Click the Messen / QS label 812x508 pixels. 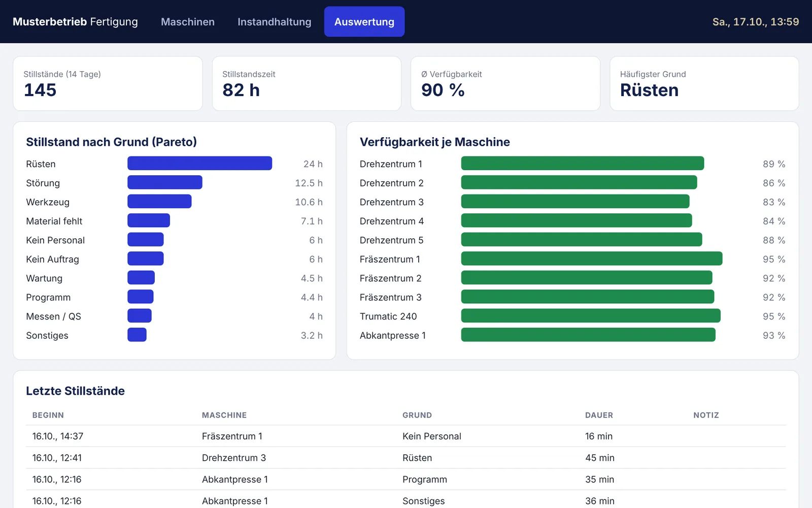click(53, 316)
